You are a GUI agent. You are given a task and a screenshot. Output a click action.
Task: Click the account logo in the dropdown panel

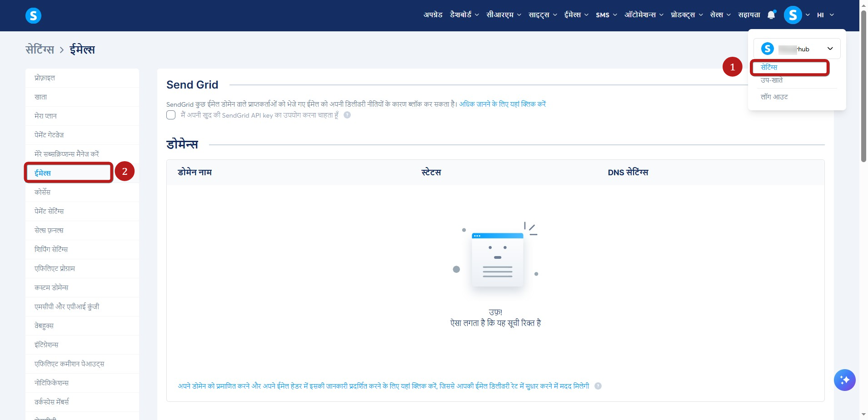768,49
